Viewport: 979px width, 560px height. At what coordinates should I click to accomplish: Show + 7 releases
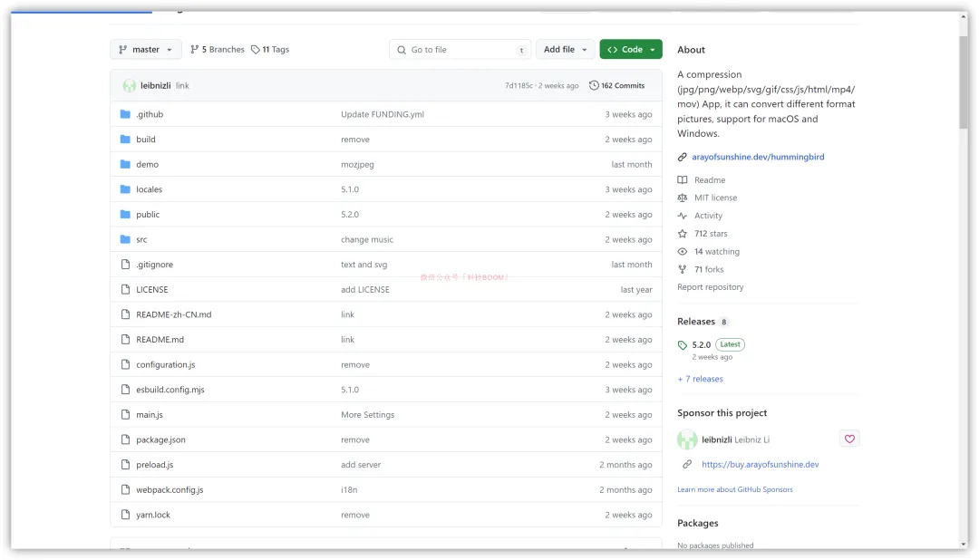[x=701, y=379]
